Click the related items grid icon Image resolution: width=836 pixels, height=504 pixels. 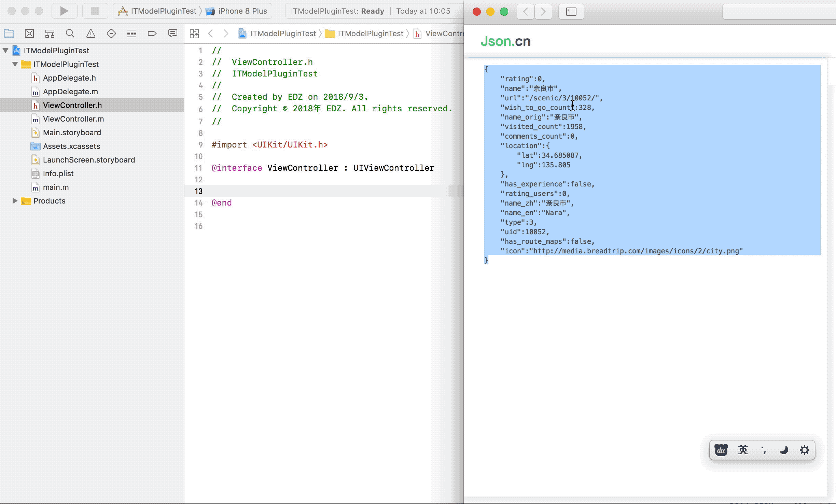pyautogui.click(x=194, y=33)
